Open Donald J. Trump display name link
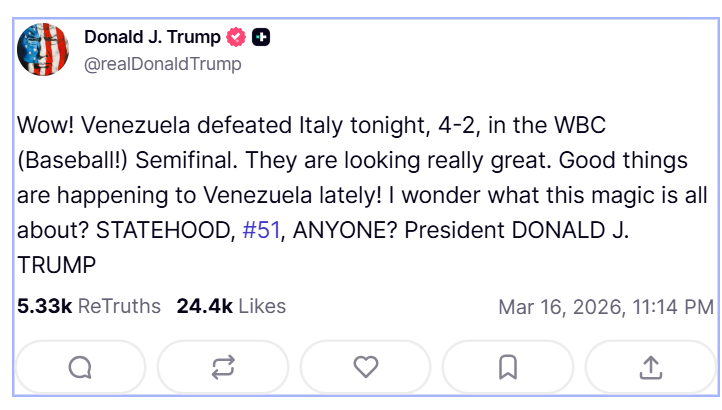 (x=152, y=38)
